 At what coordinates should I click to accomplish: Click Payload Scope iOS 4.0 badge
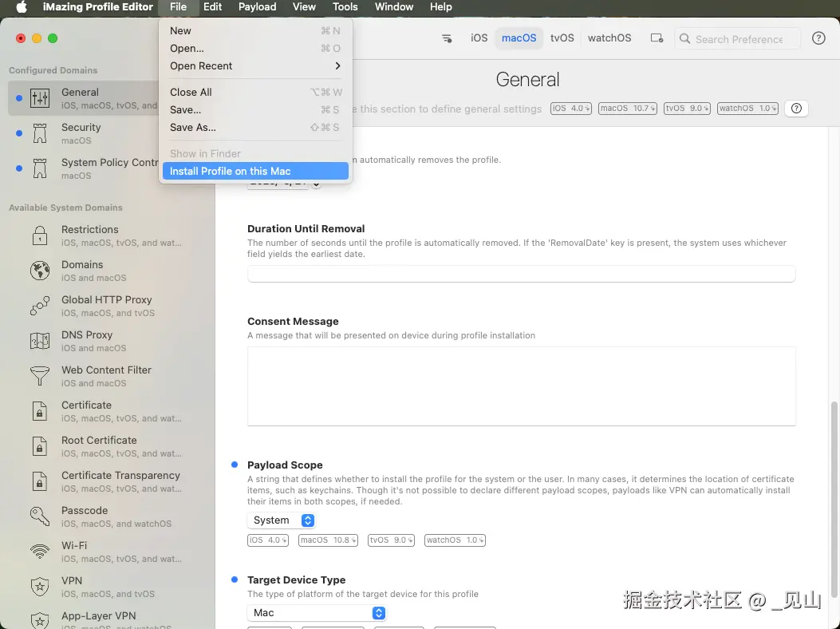point(268,540)
